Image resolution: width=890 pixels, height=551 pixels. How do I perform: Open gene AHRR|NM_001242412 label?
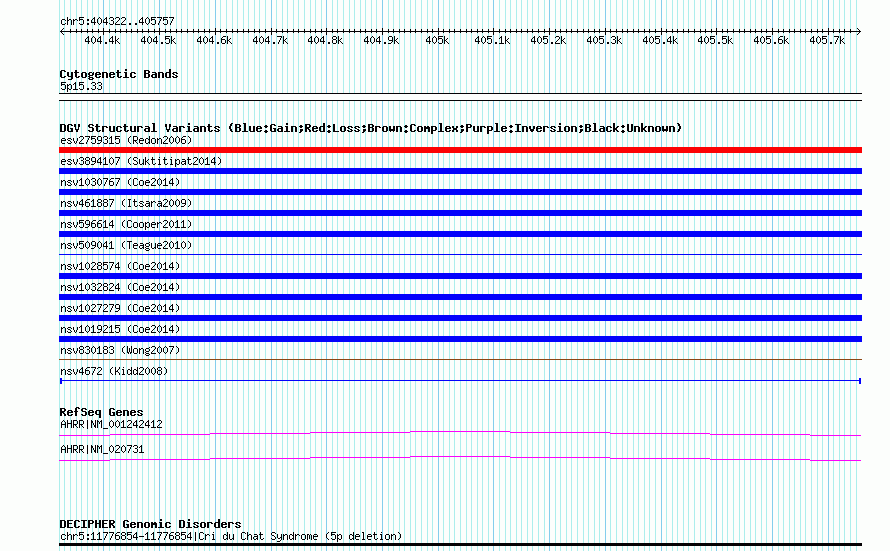click(111, 424)
